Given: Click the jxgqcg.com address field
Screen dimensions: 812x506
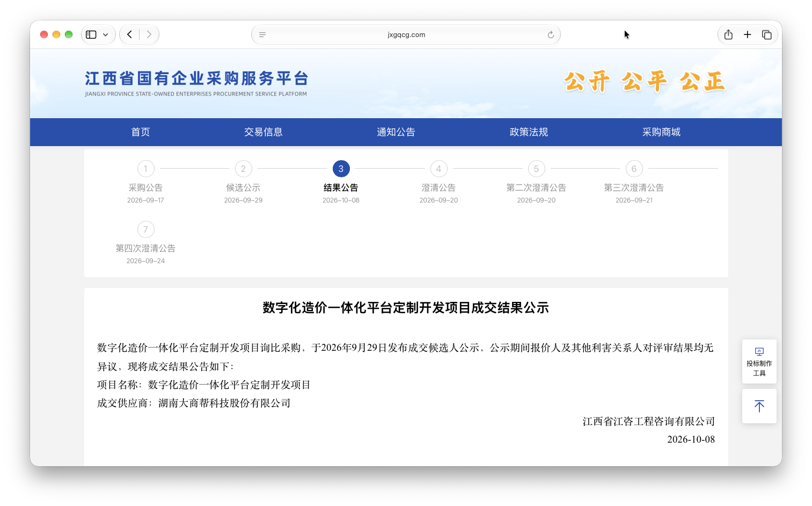Looking at the screenshot, I should (x=406, y=34).
